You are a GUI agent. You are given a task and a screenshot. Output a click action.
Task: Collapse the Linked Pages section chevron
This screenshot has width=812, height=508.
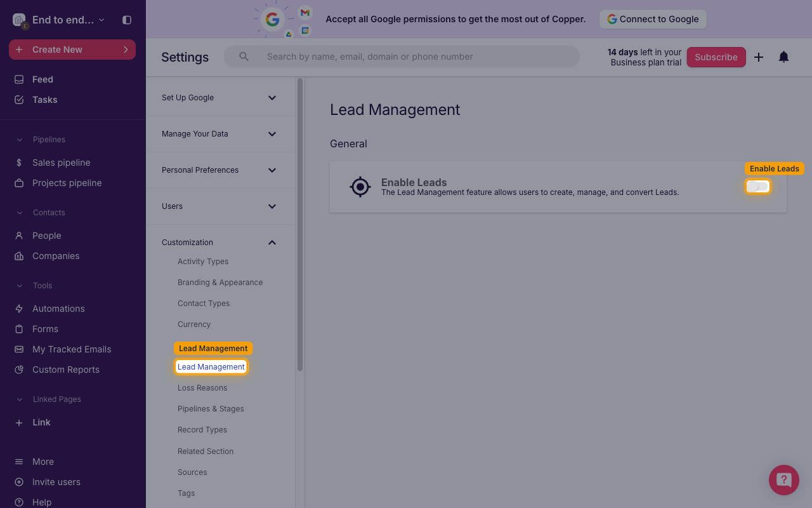pos(19,399)
